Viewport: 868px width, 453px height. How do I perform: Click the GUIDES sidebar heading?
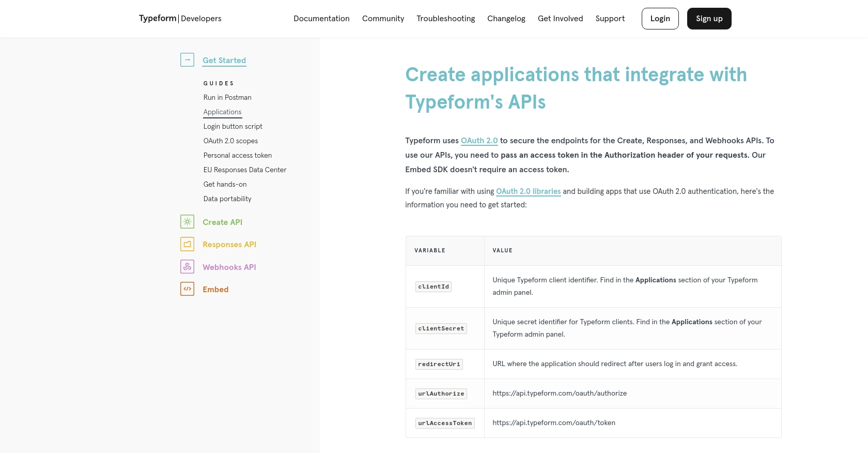219,83
